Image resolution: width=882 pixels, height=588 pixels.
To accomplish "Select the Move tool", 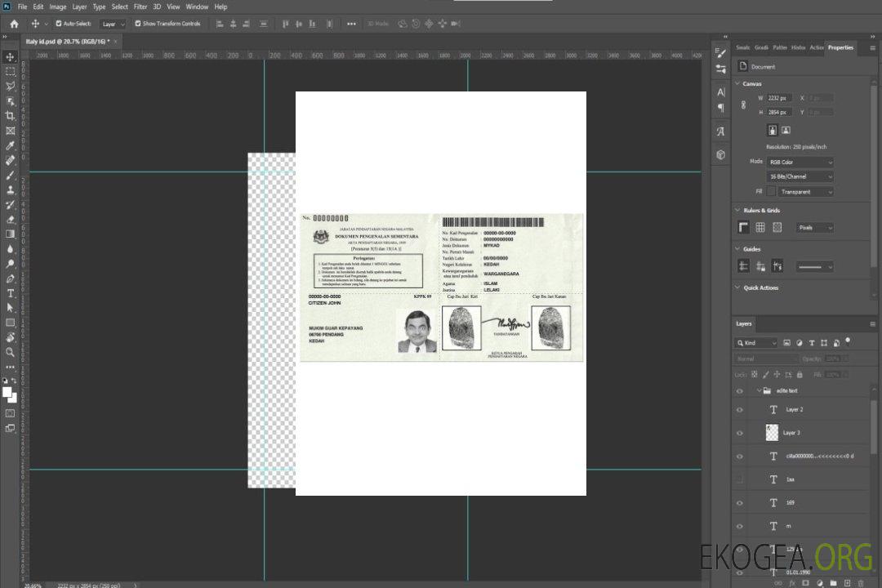I will coord(10,57).
